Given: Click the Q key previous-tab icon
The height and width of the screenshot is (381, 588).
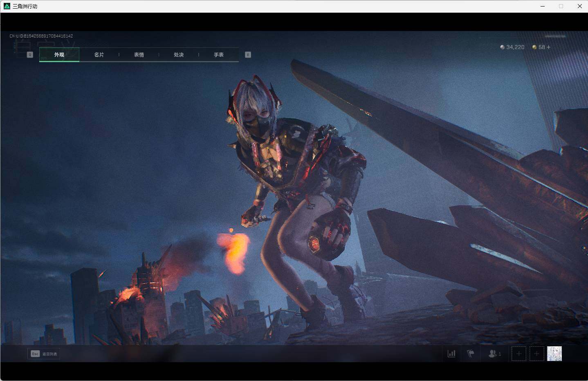Looking at the screenshot, I should [30, 55].
